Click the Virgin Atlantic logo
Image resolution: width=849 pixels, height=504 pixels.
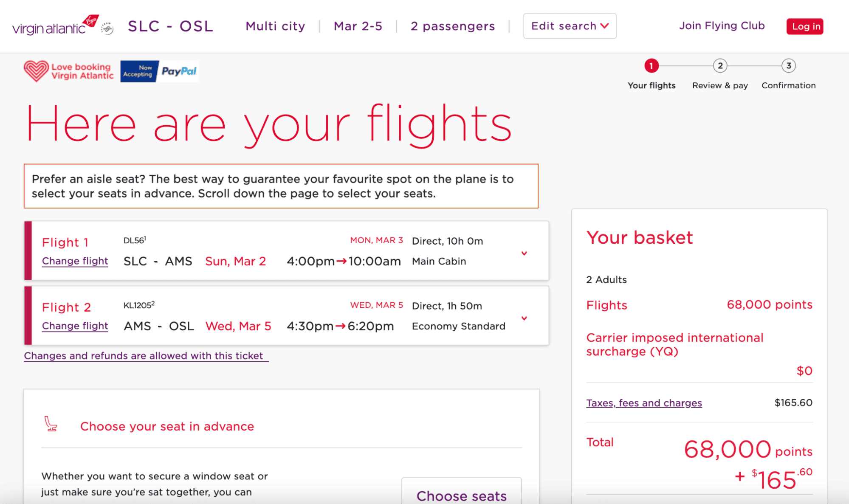(x=55, y=25)
